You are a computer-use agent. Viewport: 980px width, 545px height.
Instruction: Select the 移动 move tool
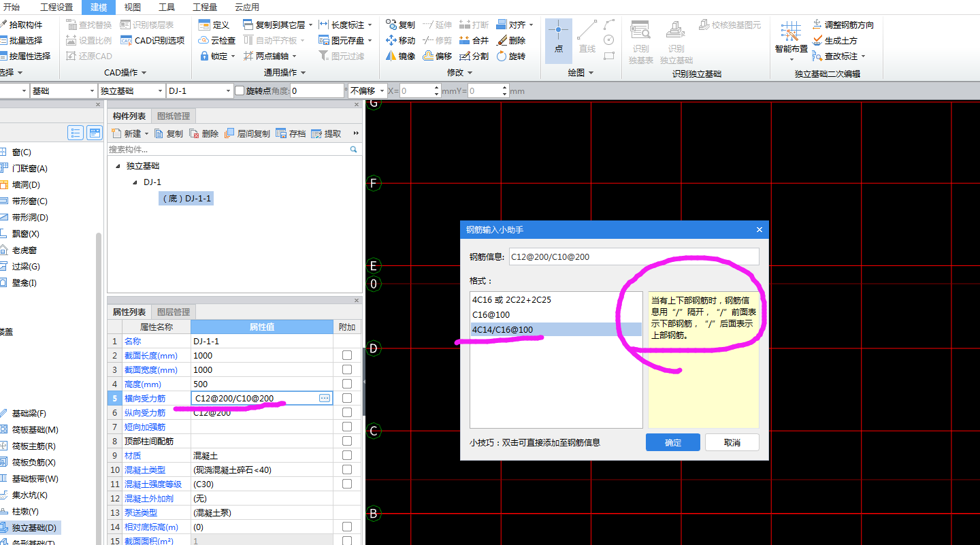400,40
